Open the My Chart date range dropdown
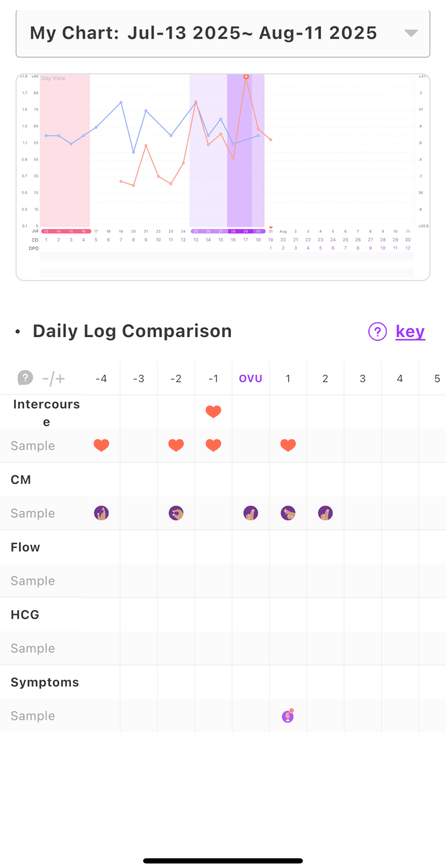446x868 pixels. point(203,33)
